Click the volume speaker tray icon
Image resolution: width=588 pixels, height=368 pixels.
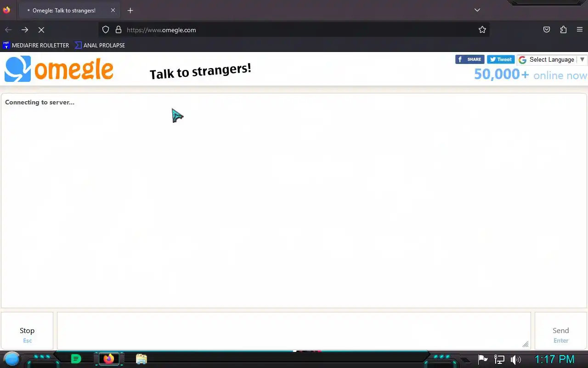516,360
